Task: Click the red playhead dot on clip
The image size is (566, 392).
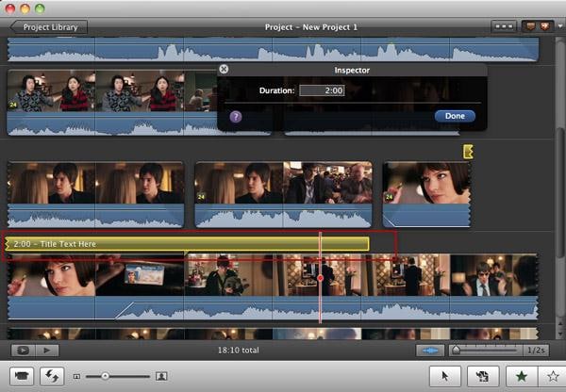Action: coord(320,278)
